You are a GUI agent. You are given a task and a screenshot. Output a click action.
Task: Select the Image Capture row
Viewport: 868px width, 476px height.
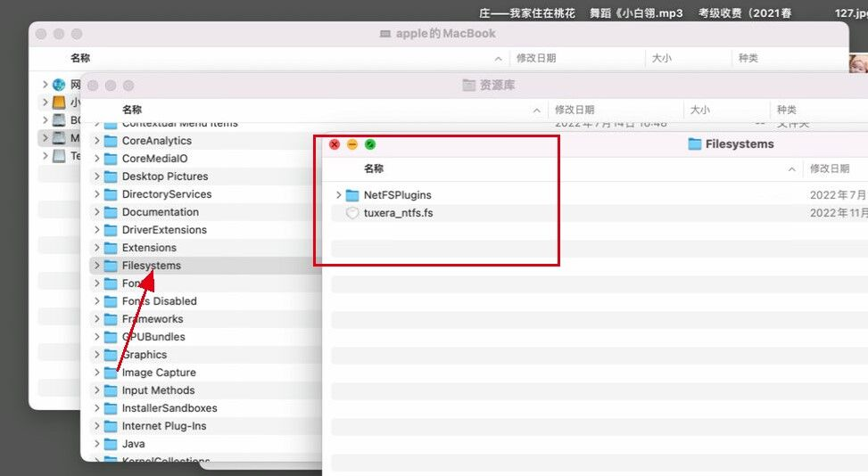click(x=205, y=373)
